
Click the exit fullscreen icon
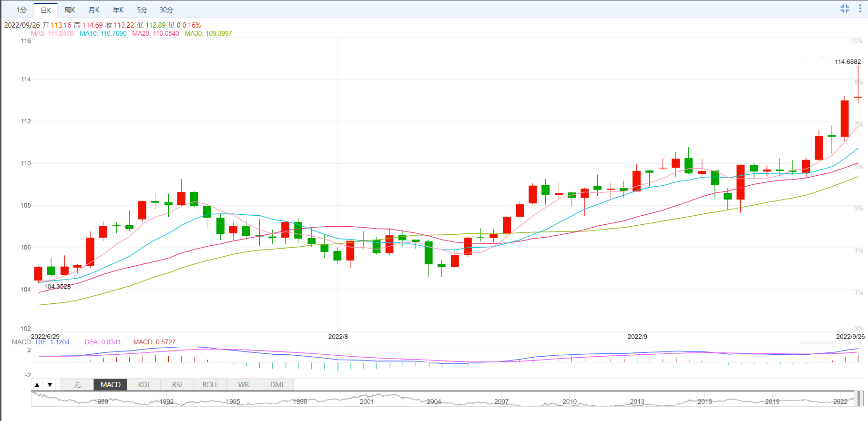click(x=845, y=9)
